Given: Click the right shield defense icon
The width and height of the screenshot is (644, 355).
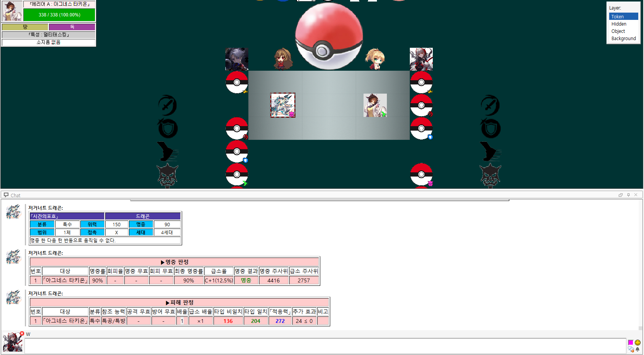Looking at the screenshot, I should click(490, 128).
